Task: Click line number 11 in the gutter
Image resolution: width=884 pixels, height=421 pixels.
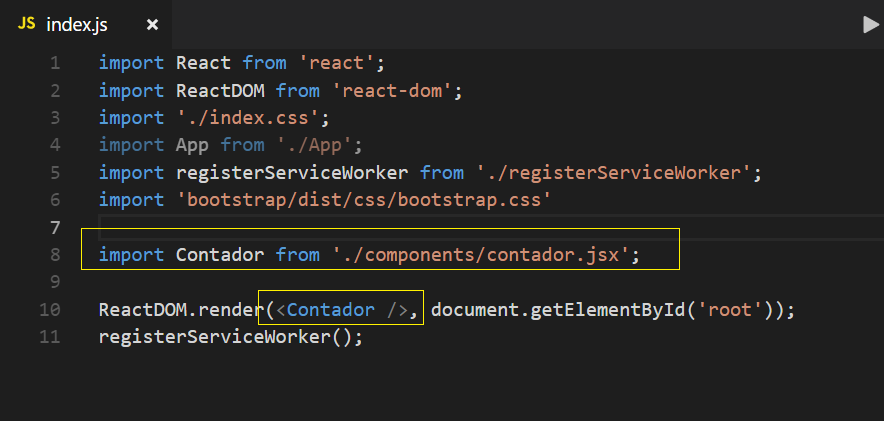Action: (x=50, y=337)
